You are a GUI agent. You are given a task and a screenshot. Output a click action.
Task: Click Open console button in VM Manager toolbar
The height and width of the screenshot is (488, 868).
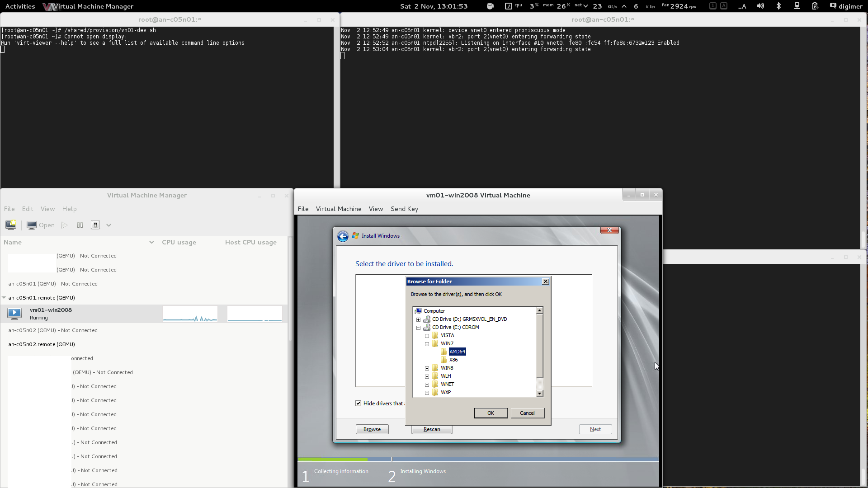click(41, 225)
